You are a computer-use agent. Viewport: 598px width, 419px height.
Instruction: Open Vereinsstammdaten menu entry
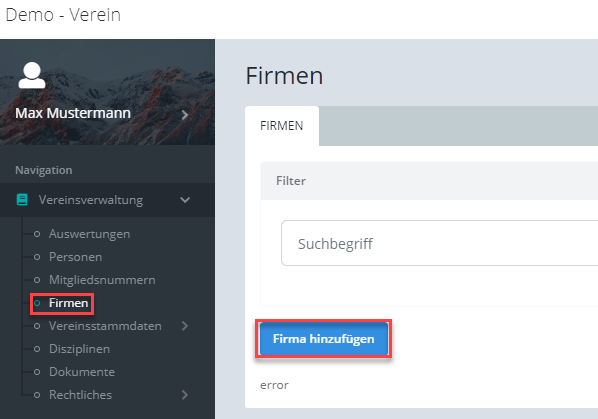105,326
